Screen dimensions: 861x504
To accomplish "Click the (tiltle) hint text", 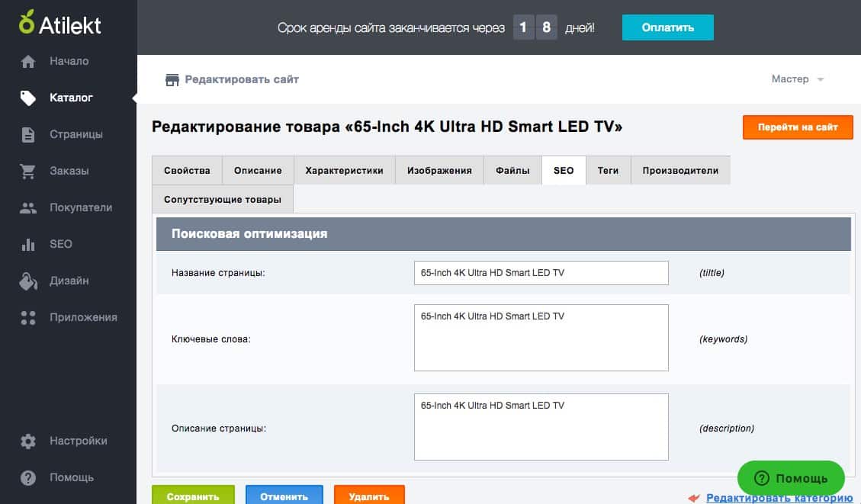I will click(712, 273).
